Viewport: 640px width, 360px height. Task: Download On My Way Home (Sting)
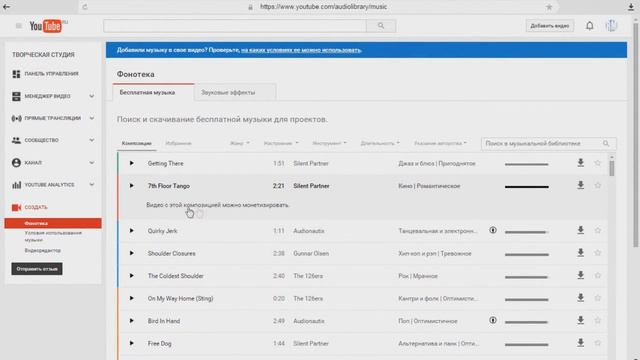580,298
